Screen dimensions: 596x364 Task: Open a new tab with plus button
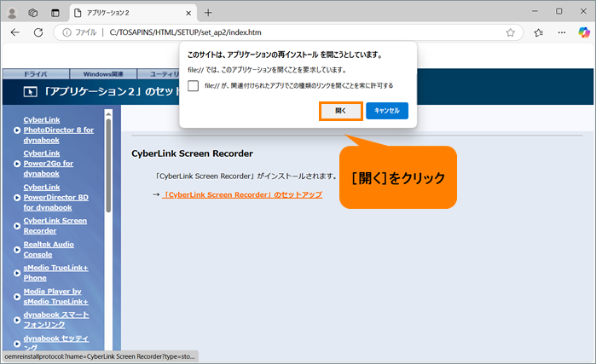point(208,13)
